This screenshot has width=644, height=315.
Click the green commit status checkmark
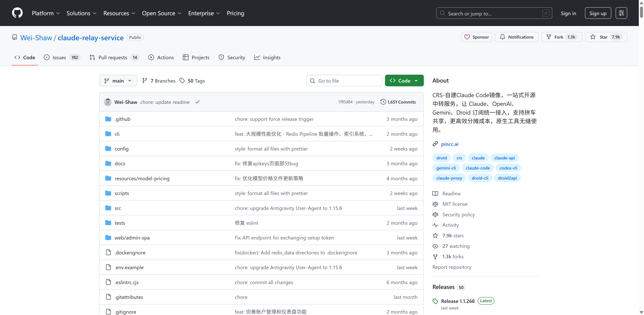(197, 102)
